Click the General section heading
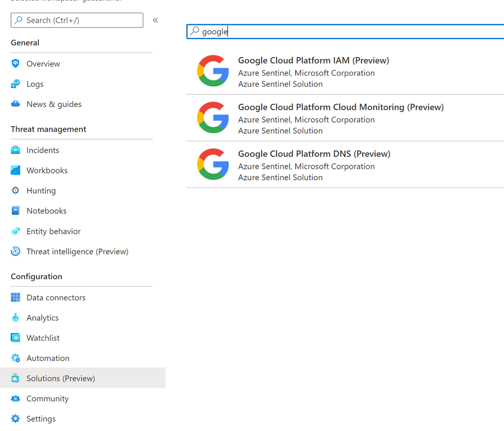Viewport: 504px width, 431px height. click(25, 43)
